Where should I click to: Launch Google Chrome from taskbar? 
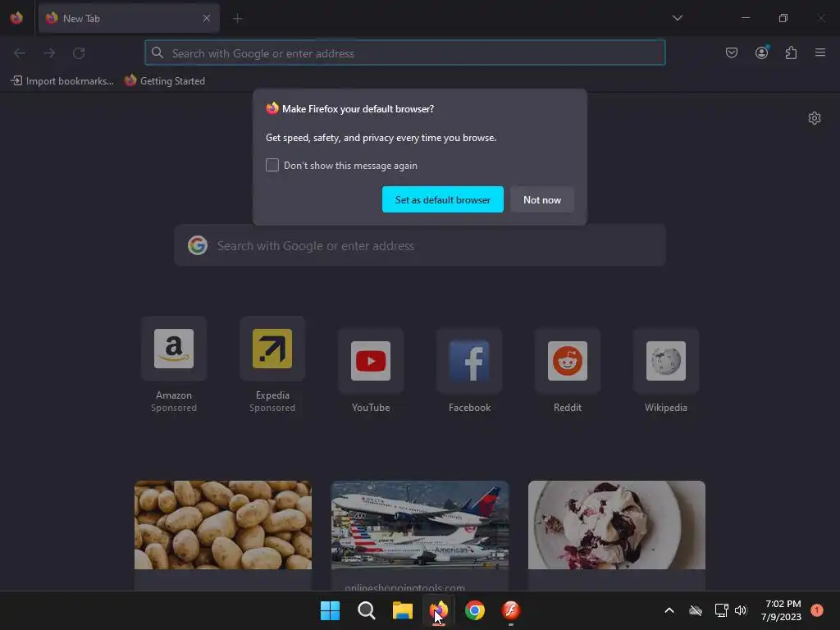475,610
